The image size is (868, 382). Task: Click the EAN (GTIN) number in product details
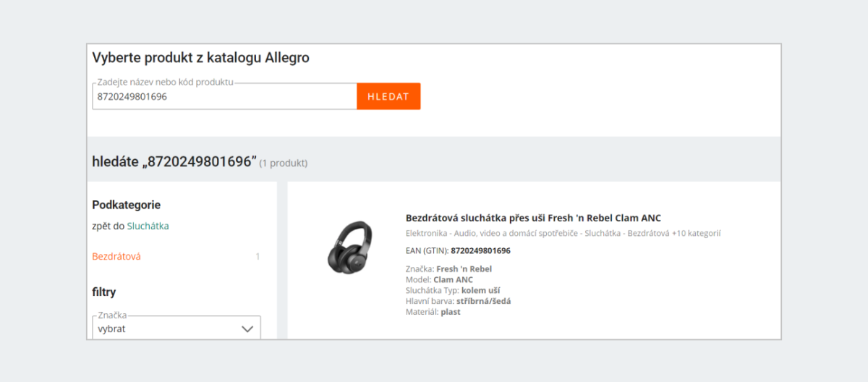(x=480, y=251)
